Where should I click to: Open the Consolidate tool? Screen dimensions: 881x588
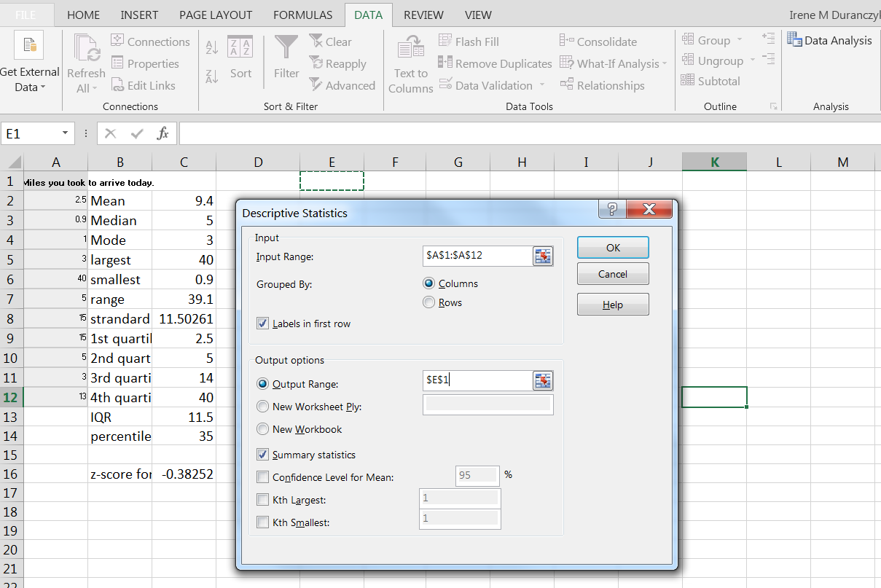pos(598,42)
